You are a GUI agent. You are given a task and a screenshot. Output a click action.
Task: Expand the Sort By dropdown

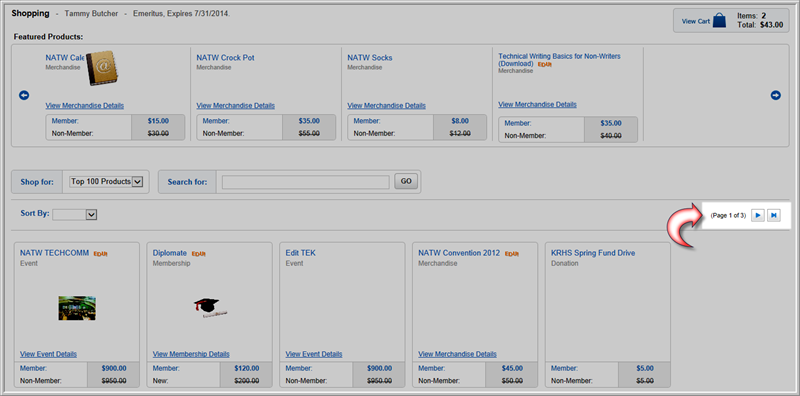[x=74, y=215]
